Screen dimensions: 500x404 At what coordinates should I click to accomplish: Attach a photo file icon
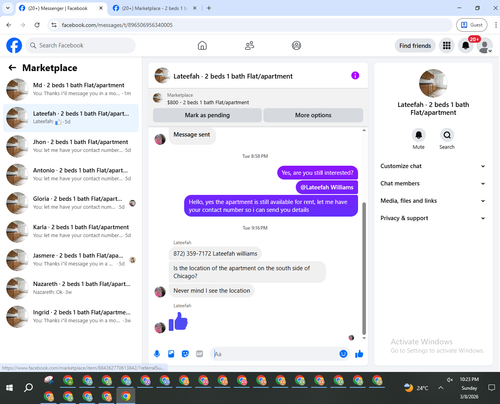point(171,354)
